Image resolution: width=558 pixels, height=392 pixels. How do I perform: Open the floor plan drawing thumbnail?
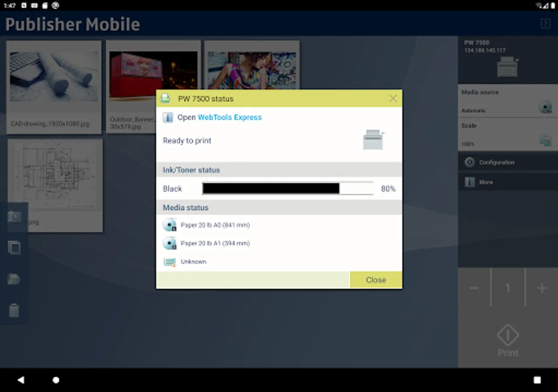click(55, 185)
